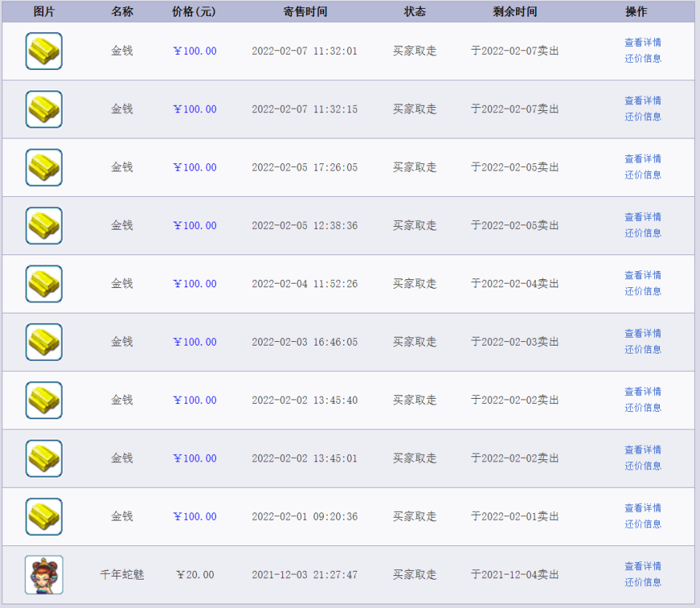The width and height of the screenshot is (700, 608).
Task: Click the 千年蛇魅 character portrait icon
Action: [44, 575]
